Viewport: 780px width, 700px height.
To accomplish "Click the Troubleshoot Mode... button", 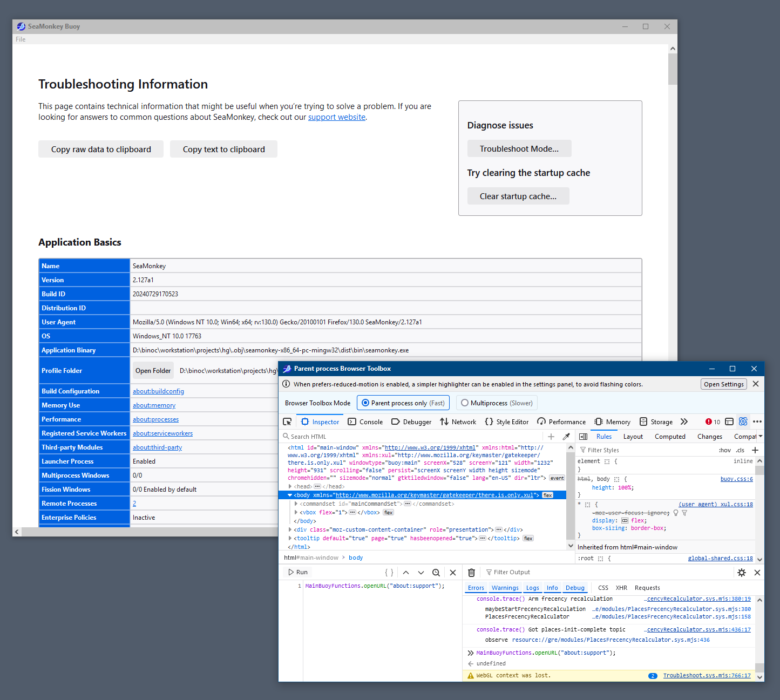I will pos(519,149).
